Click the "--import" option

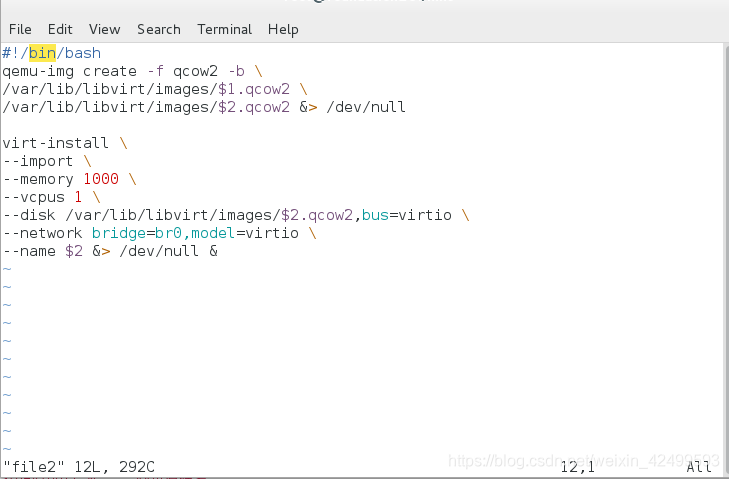pyautogui.click(x=38, y=161)
